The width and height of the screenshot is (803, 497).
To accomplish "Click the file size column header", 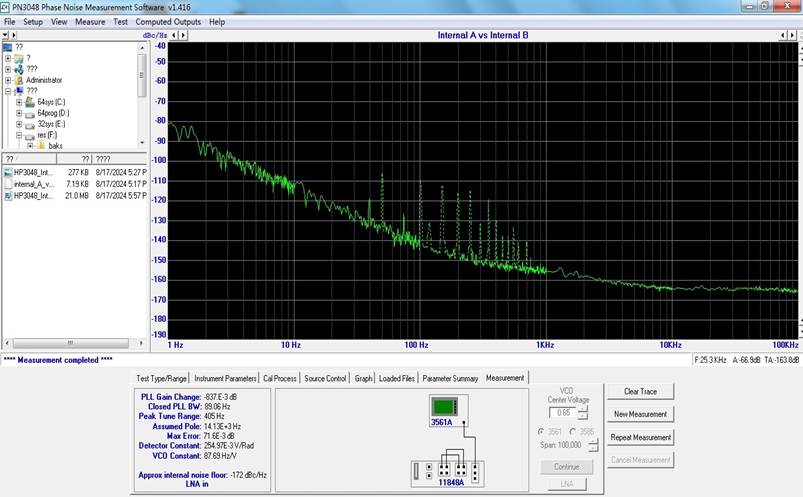I will [x=74, y=159].
